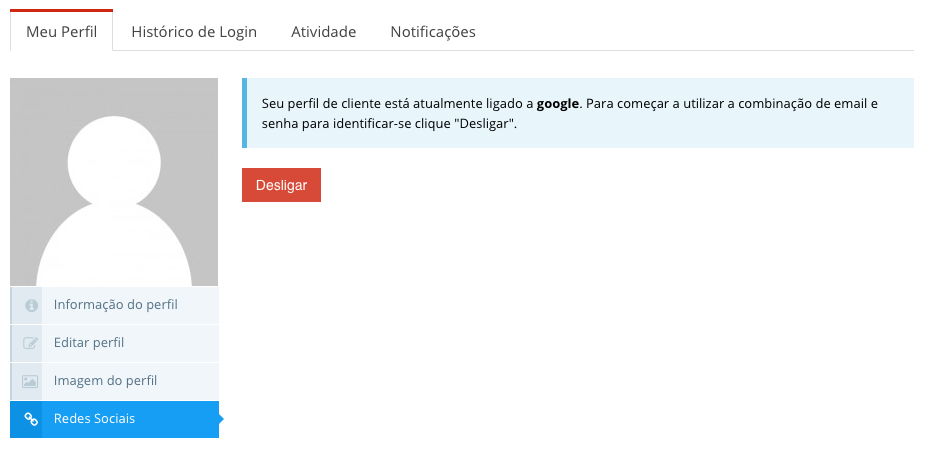Click the quoted "Desligar" text in the notice
The width and height of the screenshot is (926, 449).
coord(484,123)
